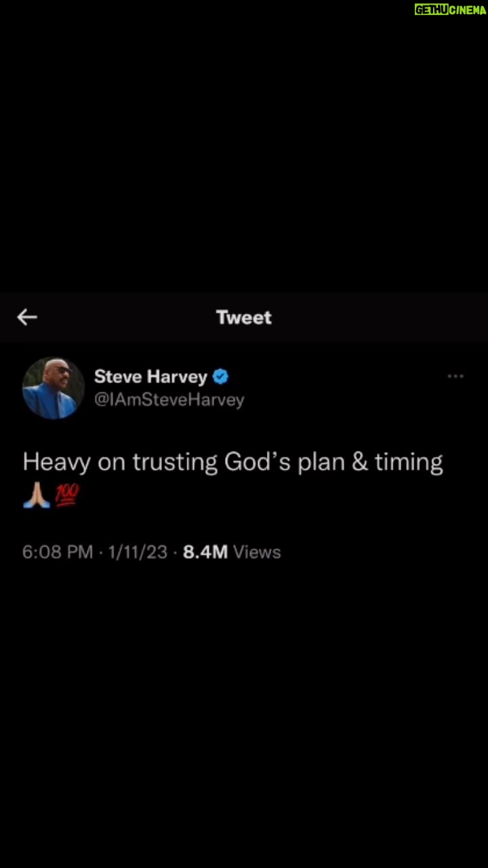488x868 pixels.
Task: Tap the Tweet header title
Action: (x=244, y=317)
